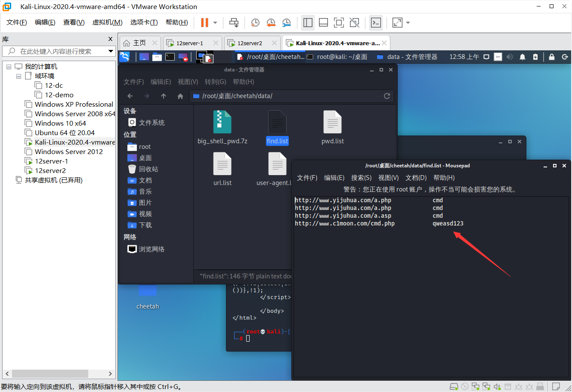Select Ubuntu 64 位 20.04 in library
572x392 pixels.
[x=65, y=133]
